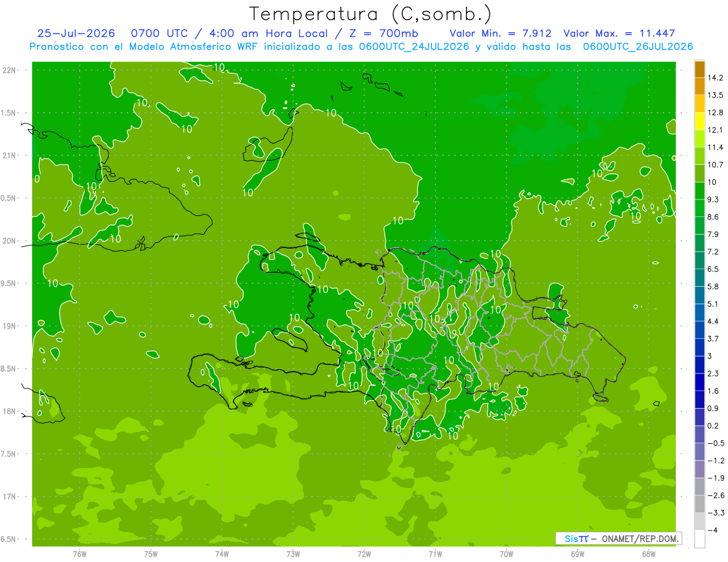Screen dimensions: 728x562
Task: Click 'Valor Max. = 11.447' text
Action: tap(619, 33)
